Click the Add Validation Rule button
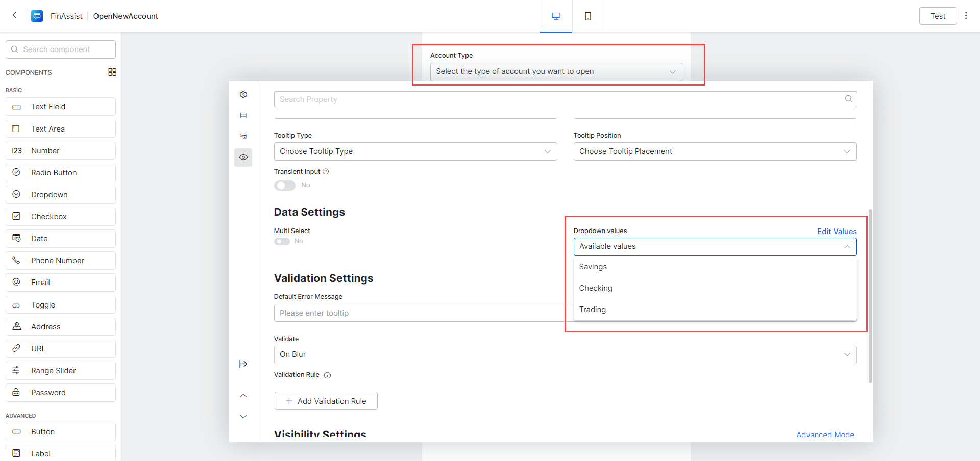 [x=326, y=401]
